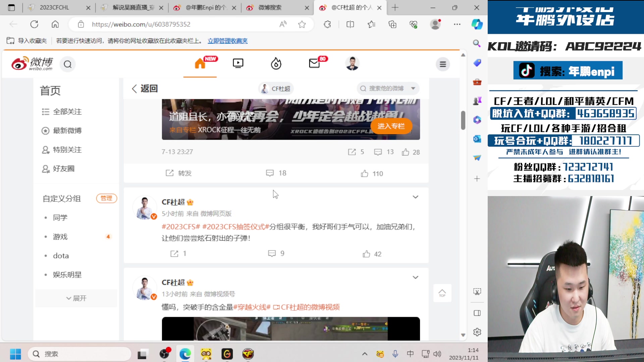Click the Weibo logo
The image size is (644, 362).
pos(32,63)
